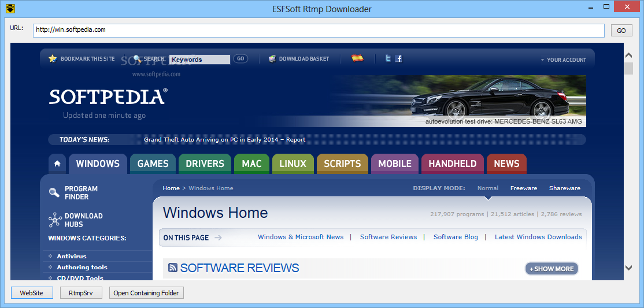Click the '217,907 programs' statistics text
The height and width of the screenshot is (308, 644).
click(456, 214)
